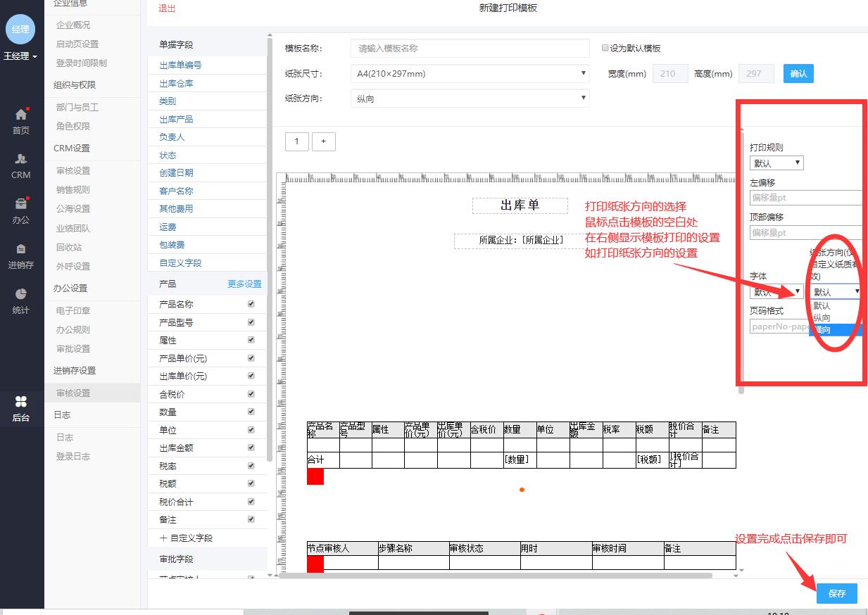Toggle 含税价 field checkbox
Image resolution: width=868 pixels, height=615 pixels.
point(251,394)
